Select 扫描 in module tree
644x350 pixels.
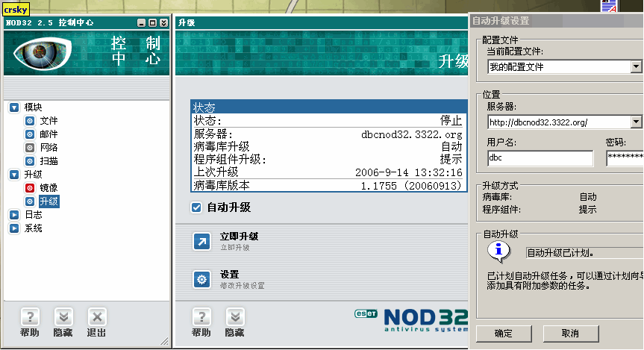point(49,161)
